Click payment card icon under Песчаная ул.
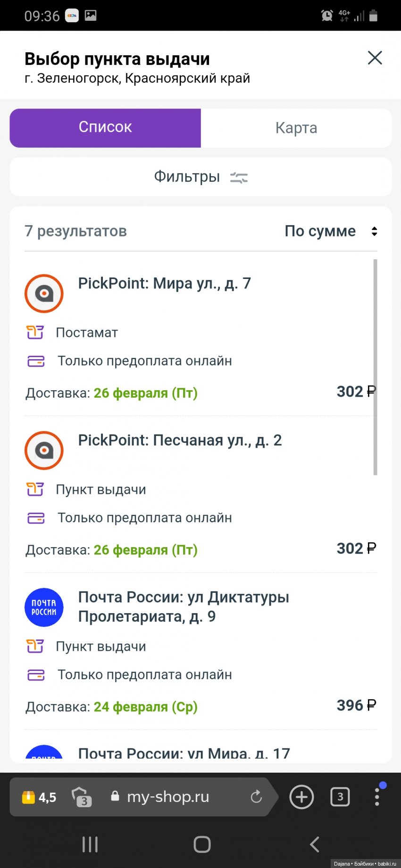The height and width of the screenshot is (868, 401). [36, 518]
